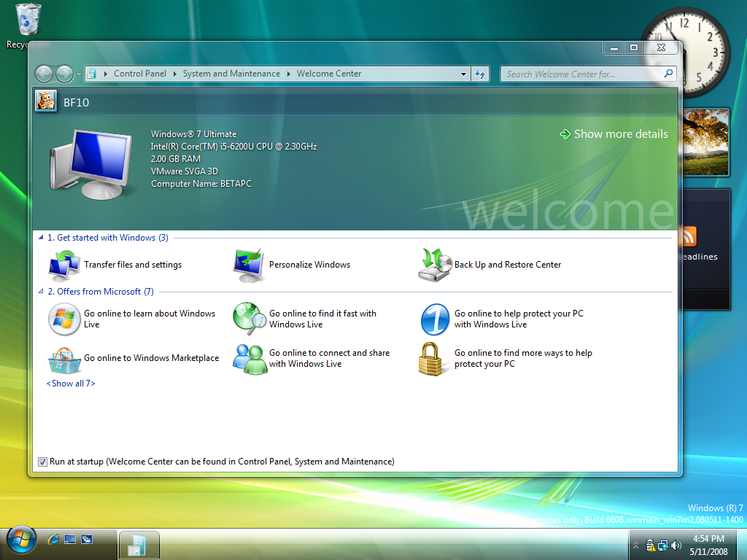747x560 pixels.
Task: Click the Show all 7 link
Action: (x=71, y=384)
